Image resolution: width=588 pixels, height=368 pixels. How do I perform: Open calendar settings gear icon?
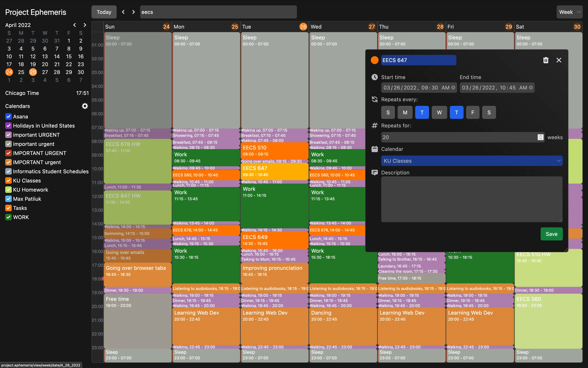(x=85, y=106)
